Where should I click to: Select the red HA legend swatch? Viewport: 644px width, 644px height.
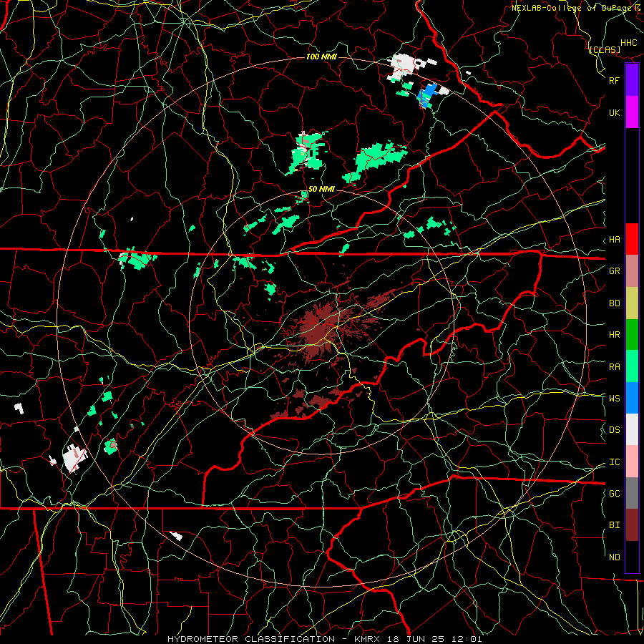coord(632,239)
